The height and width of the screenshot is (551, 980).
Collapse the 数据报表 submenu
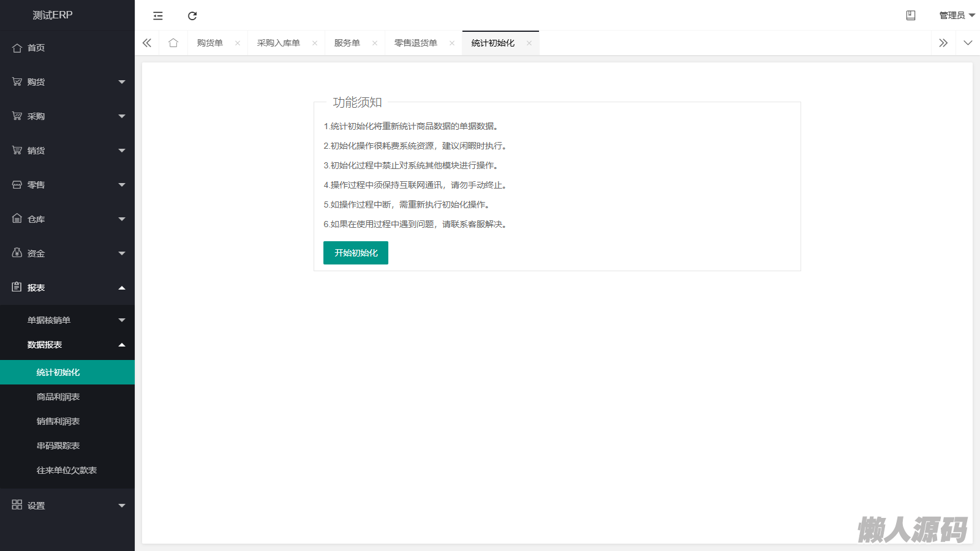[67, 345]
